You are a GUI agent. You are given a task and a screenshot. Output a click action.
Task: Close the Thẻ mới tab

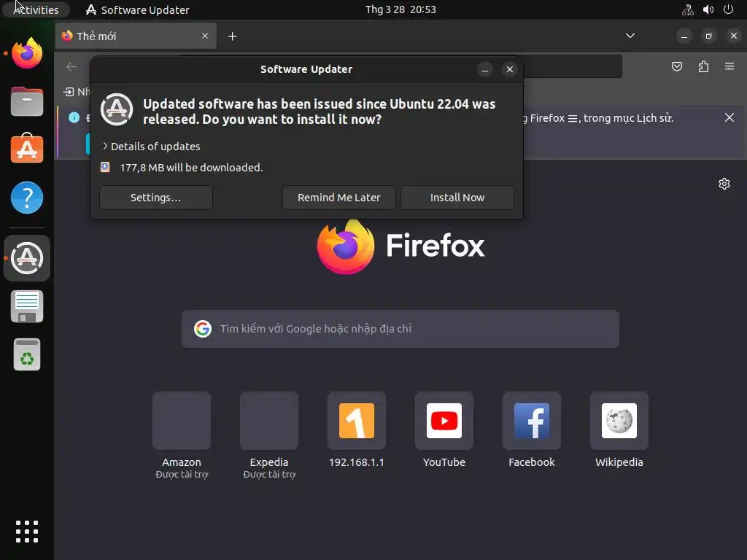coord(205,36)
